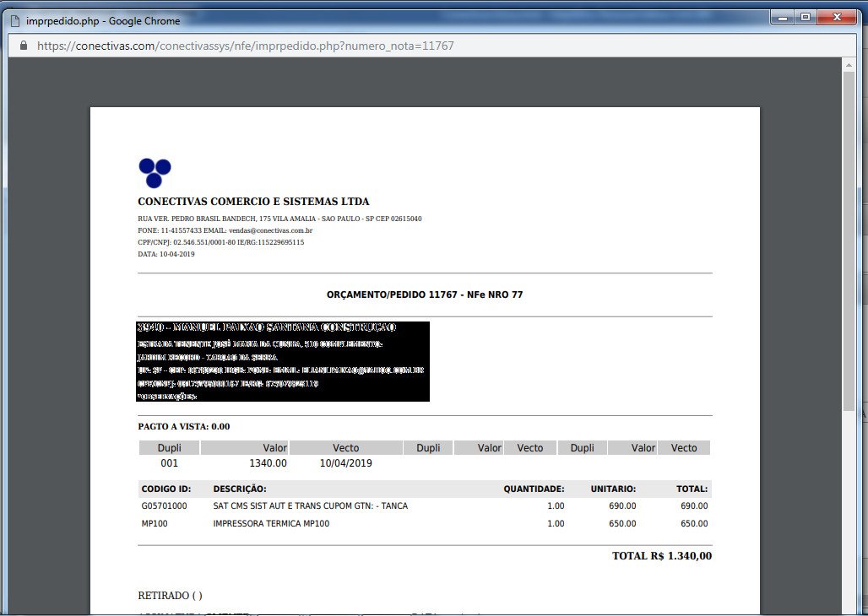Click the ORÇAMENTO/PEDIDO 11767 heading
The width and height of the screenshot is (868, 616).
coord(425,295)
